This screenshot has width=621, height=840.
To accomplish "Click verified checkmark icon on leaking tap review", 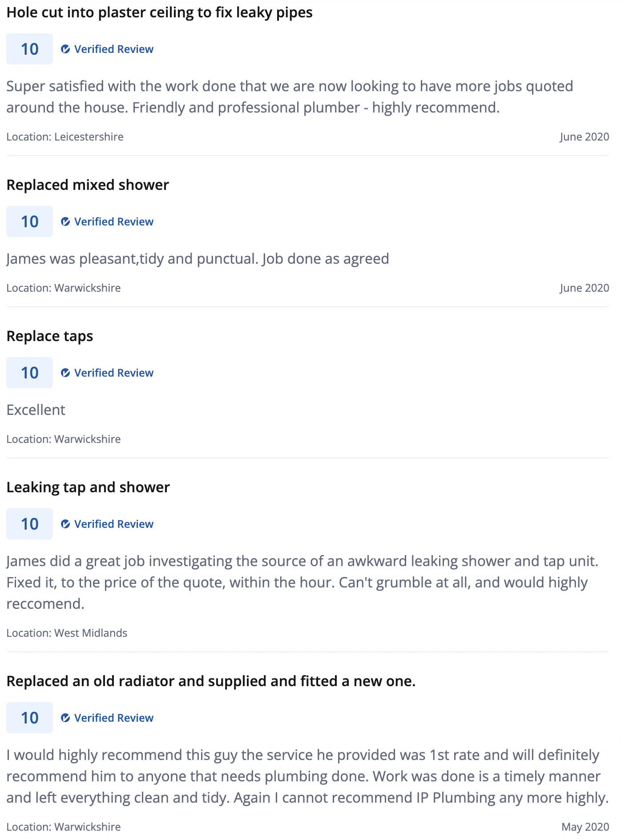I will point(65,524).
